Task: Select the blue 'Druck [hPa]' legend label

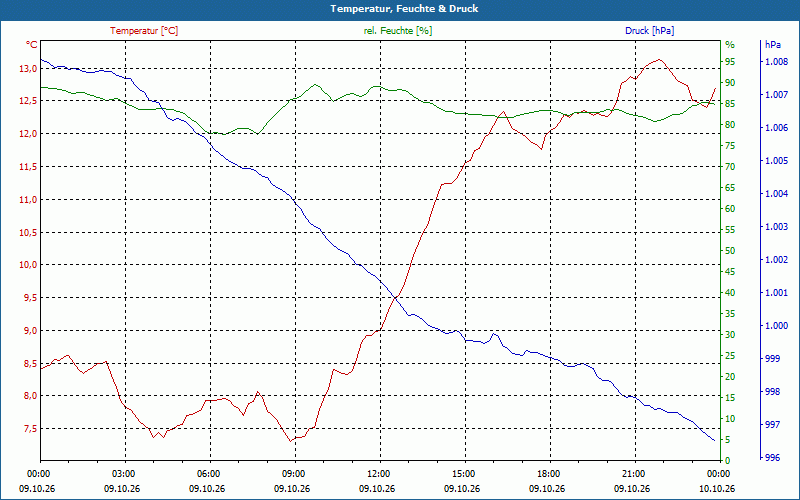Action: pos(649,31)
